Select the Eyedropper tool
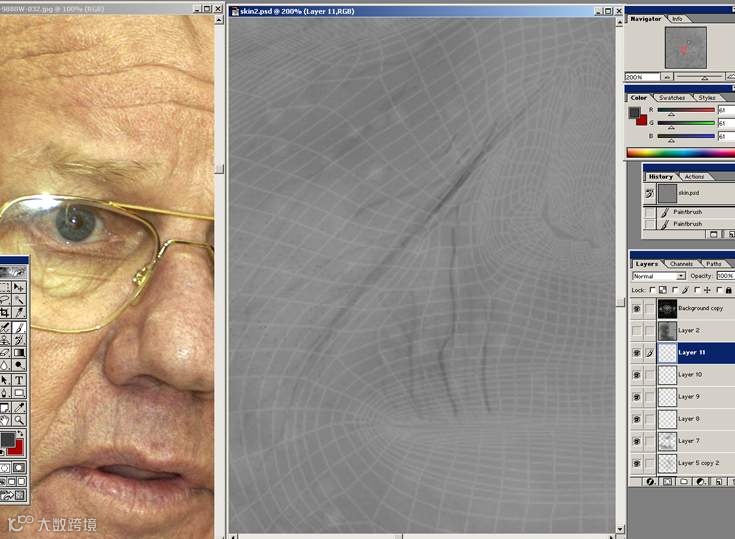 (19, 407)
